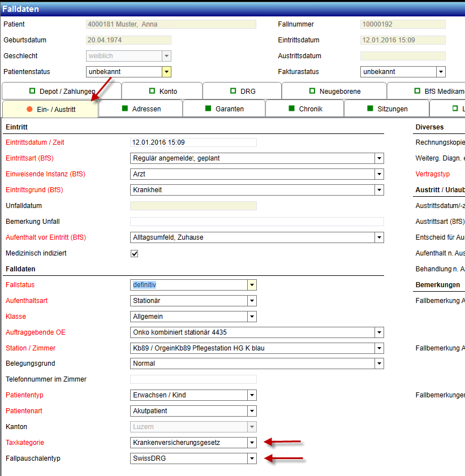Expand the Patientenstatus dropdown
Image resolution: width=465 pixels, height=476 pixels.
[x=166, y=72]
